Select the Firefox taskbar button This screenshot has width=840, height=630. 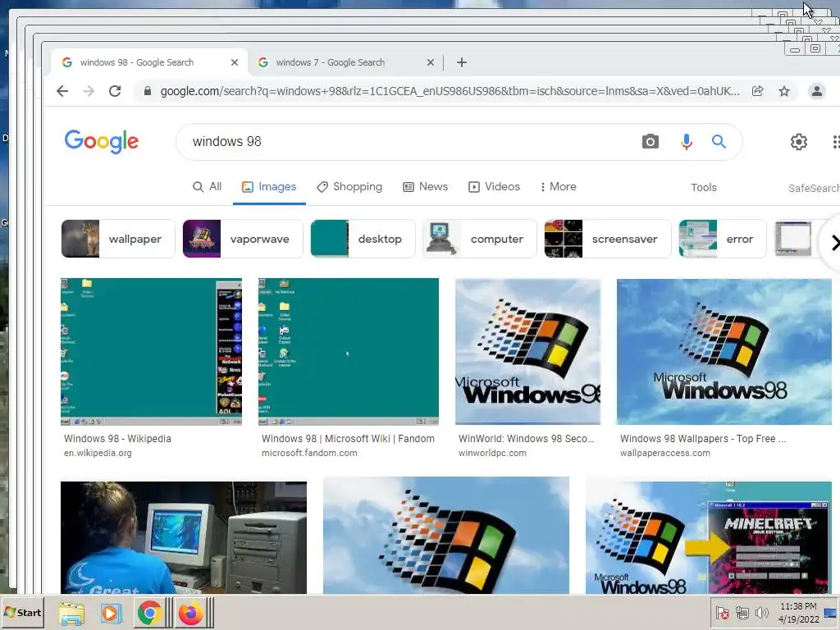click(x=190, y=614)
